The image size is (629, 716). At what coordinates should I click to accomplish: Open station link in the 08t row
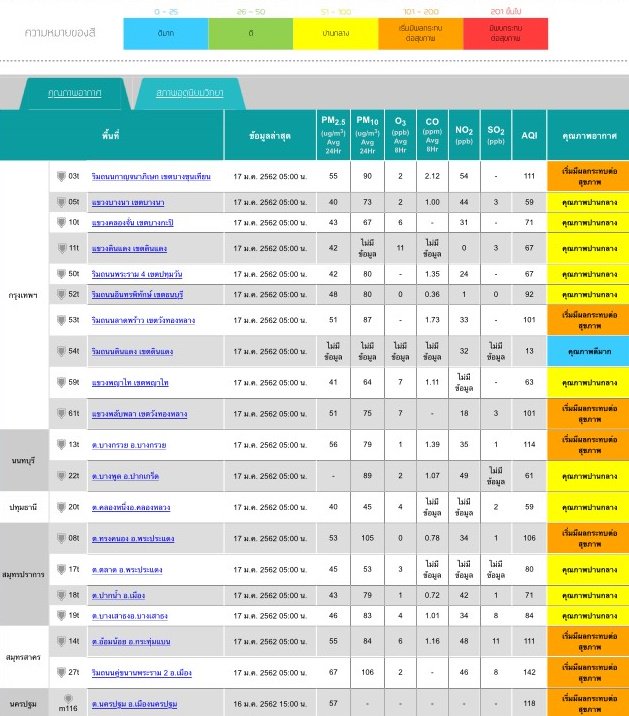[133, 539]
